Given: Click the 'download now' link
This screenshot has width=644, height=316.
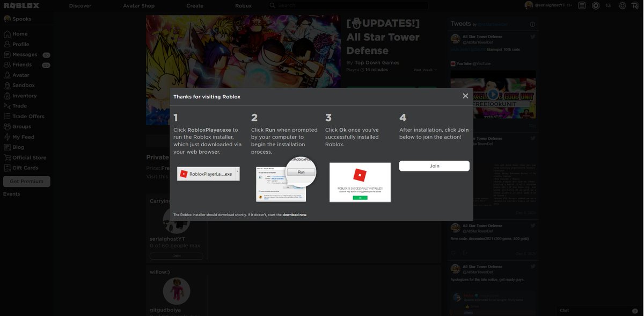Looking at the screenshot, I should click(x=295, y=214).
